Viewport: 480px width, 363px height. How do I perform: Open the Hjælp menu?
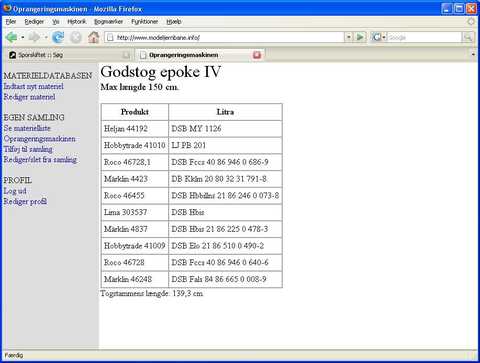174,22
